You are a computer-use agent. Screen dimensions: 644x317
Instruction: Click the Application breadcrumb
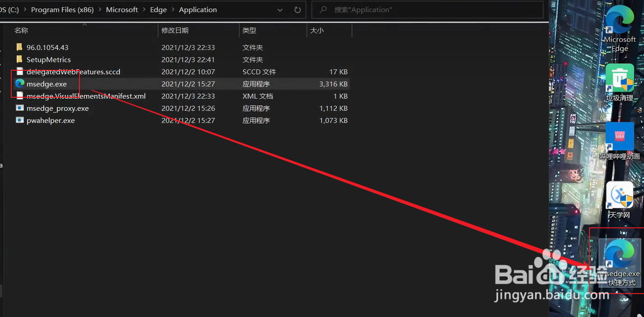(x=198, y=9)
